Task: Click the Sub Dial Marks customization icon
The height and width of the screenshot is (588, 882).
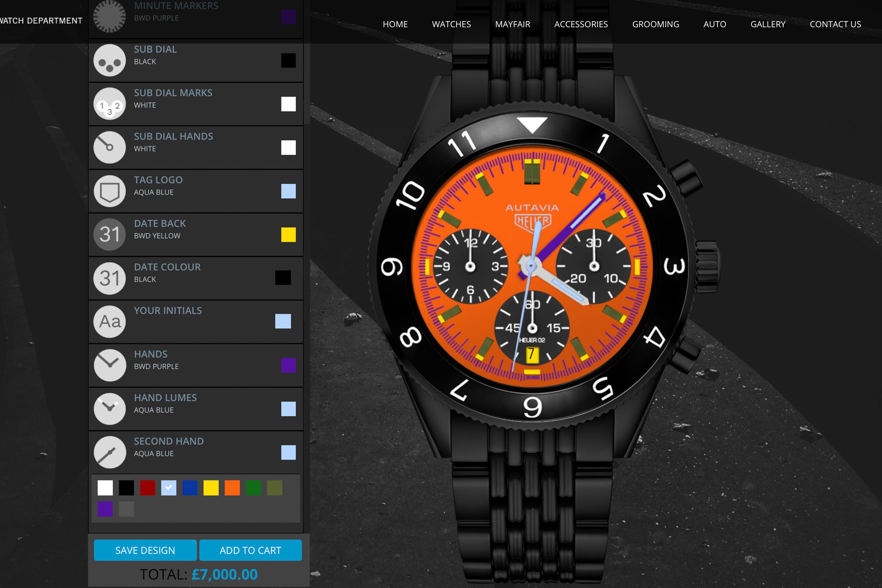Action: (x=109, y=103)
